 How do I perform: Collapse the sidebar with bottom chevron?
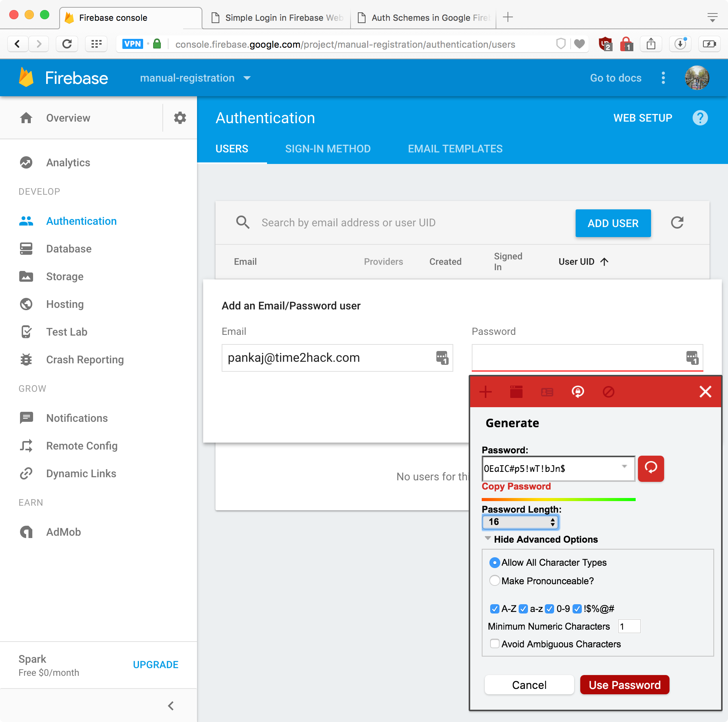tap(171, 705)
